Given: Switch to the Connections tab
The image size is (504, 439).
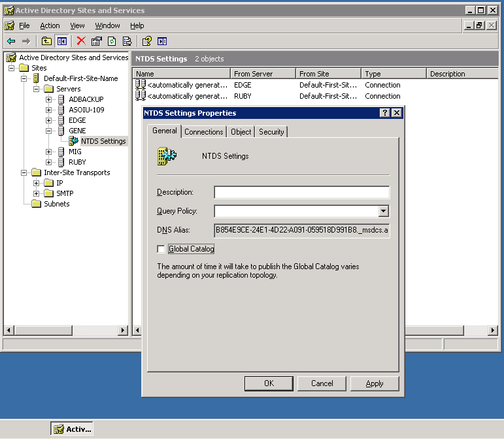Looking at the screenshot, I should coord(204,132).
